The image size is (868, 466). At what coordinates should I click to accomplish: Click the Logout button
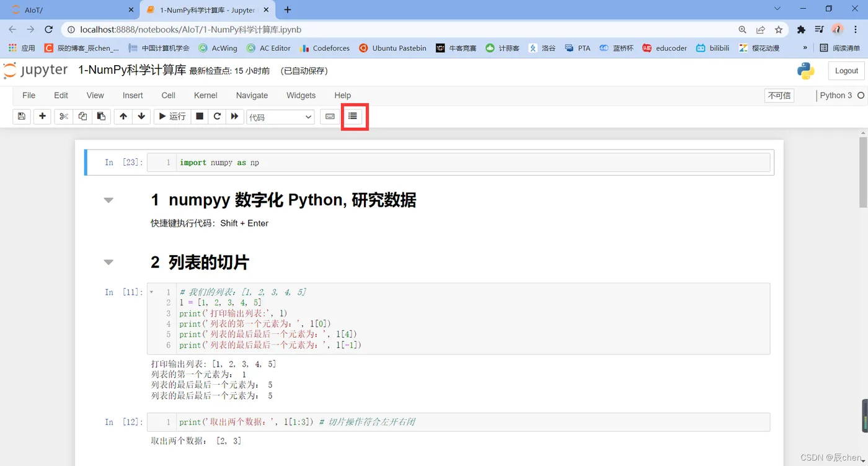(846, 71)
